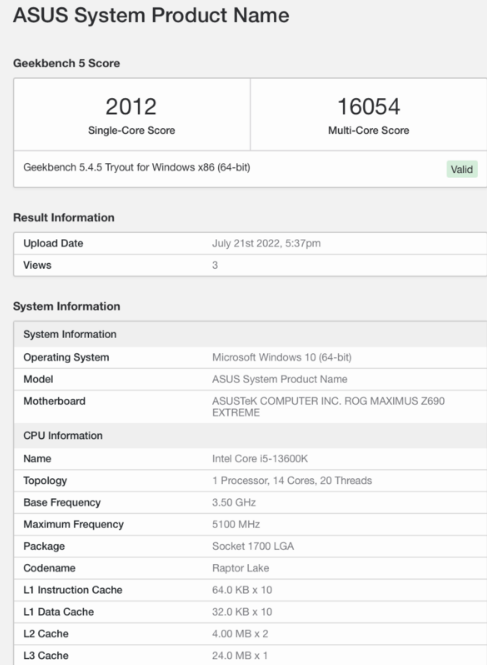This screenshot has height=665, width=487.
Task: Click the Topology label
Action: [x=45, y=481]
